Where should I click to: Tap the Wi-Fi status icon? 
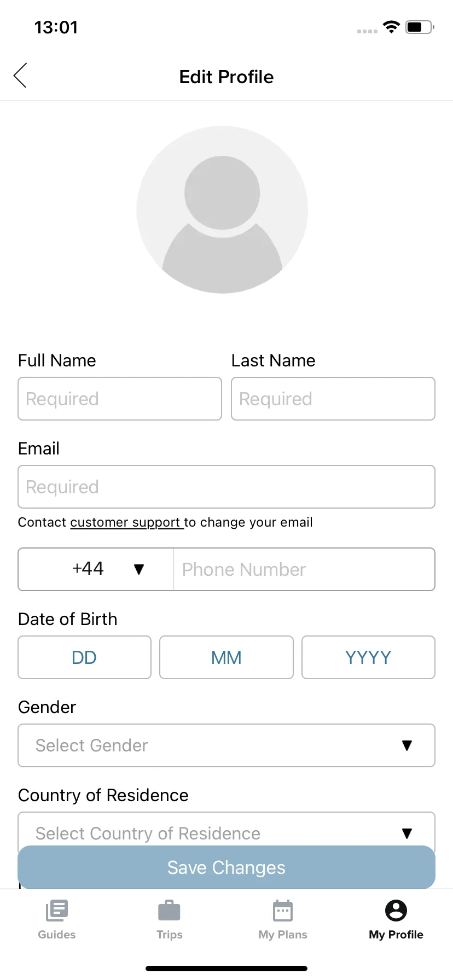(x=391, y=27)
